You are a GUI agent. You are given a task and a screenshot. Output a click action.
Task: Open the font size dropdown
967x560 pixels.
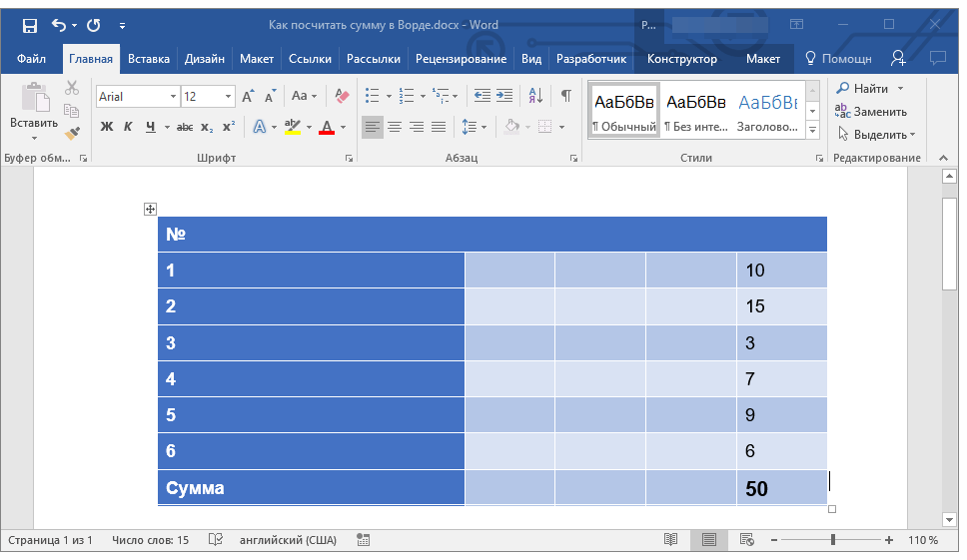point(229,97)
